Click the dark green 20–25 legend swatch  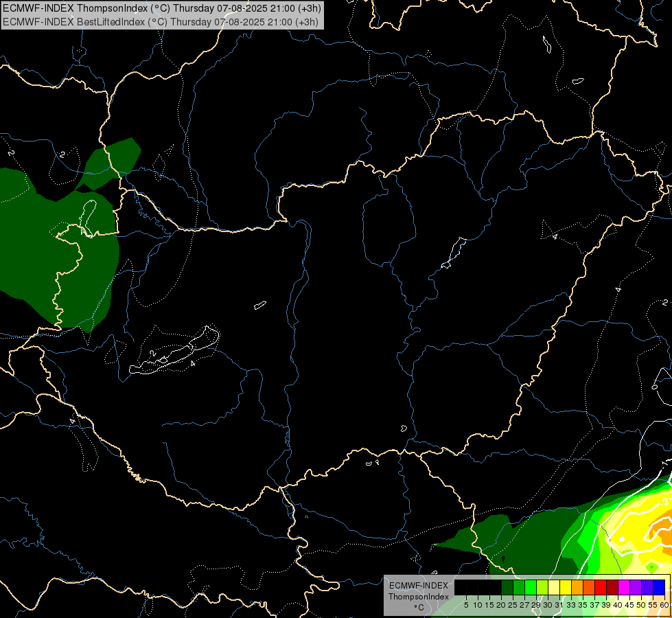[x=507, y=587]
